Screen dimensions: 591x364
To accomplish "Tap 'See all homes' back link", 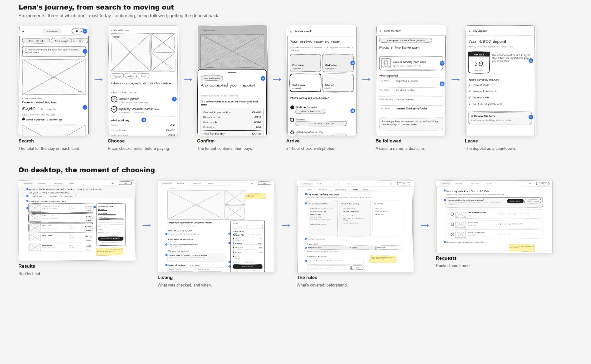I will (120, 30).
